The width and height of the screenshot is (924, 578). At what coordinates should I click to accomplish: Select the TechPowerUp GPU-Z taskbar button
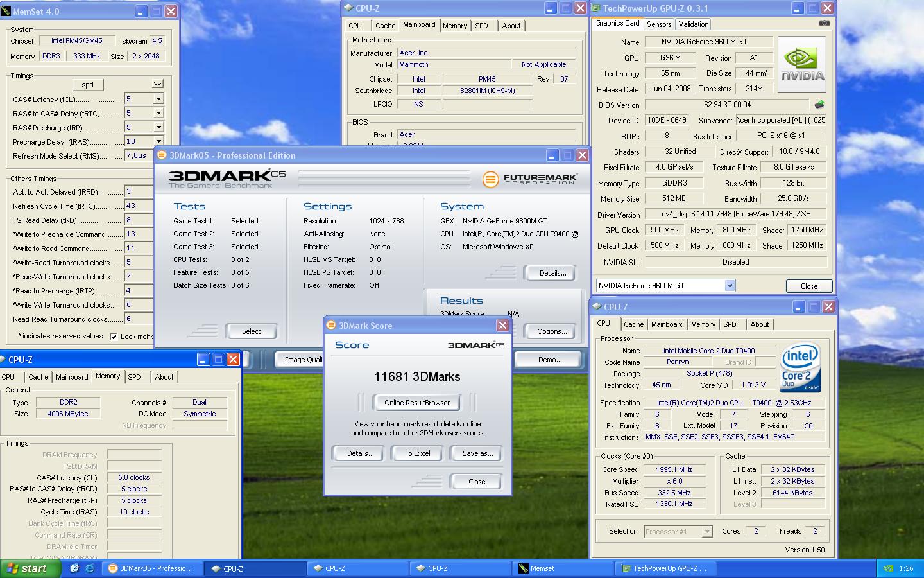[x=665, y=568]
